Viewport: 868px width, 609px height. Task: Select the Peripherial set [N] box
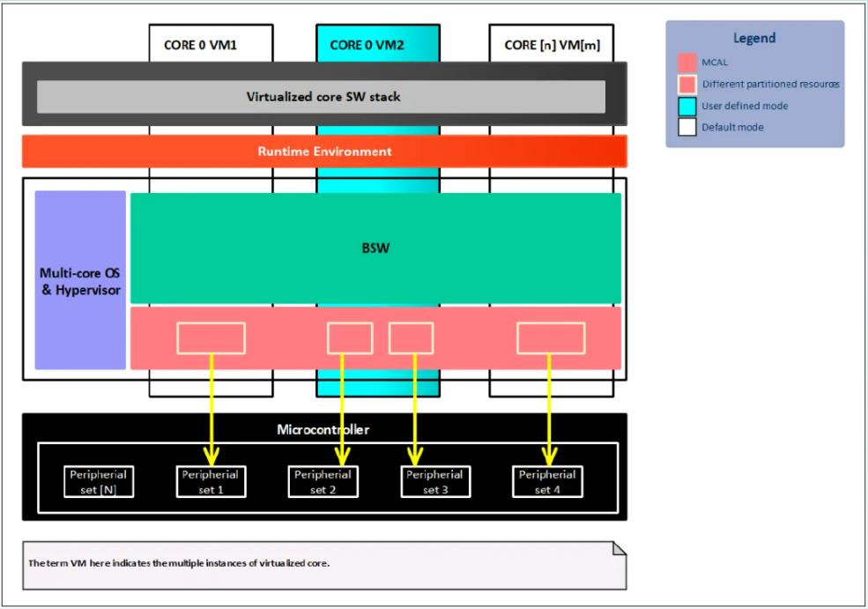tap(99, 482)
